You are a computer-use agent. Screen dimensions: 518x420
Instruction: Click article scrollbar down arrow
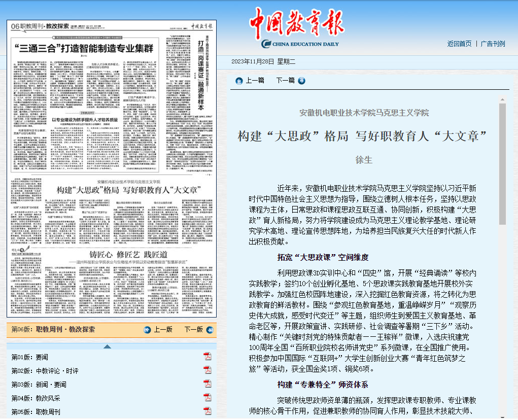click(x=502, y=417)
